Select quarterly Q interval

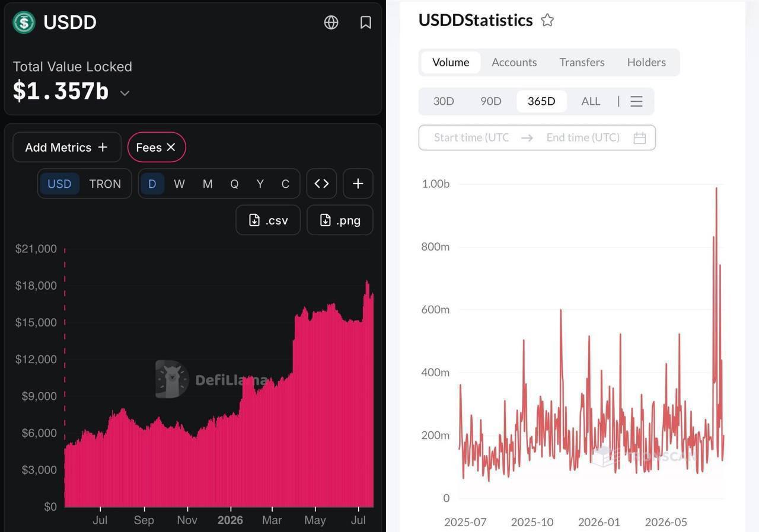[234, 184]
